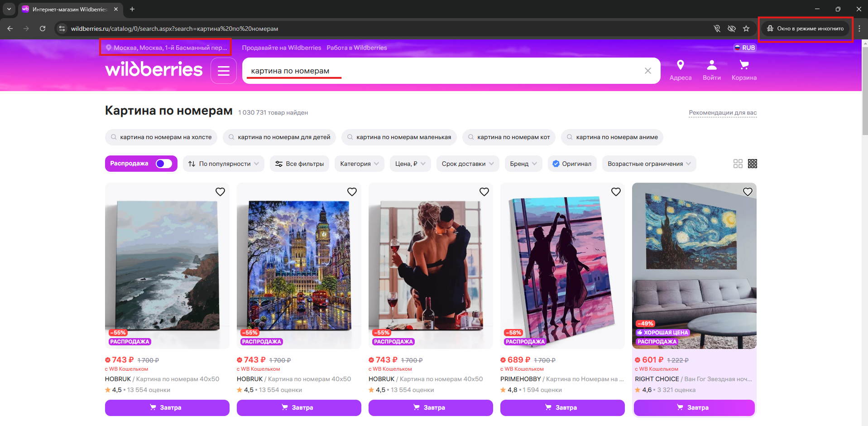Click the Продавайте на Wildberries link
The image size is (868, 426).
tap(281, 48)
